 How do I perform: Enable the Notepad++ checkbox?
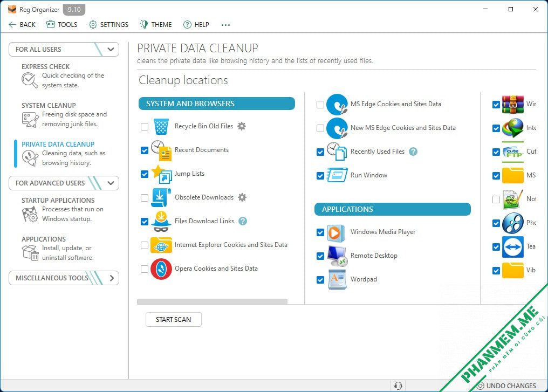(496, 200)
